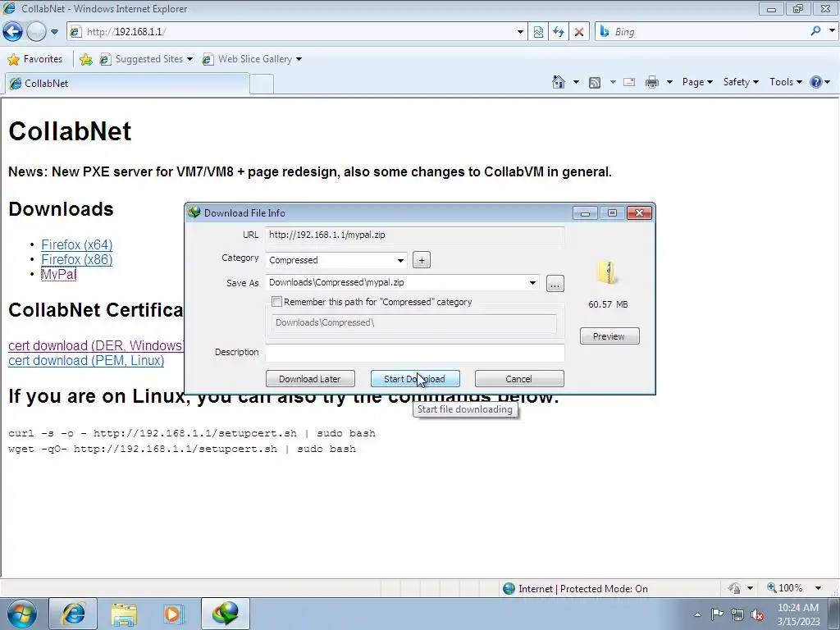Screen dimensions: 840x630
Task: Click the Internet zone globe icon
Action: (509, 588)
